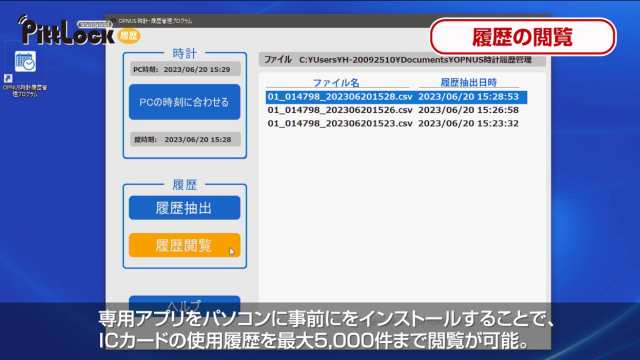Screen dimensions: 640x360
Task: Click the extraction date 2023/06/20 15:23:32
Action: tap(469, 124)
